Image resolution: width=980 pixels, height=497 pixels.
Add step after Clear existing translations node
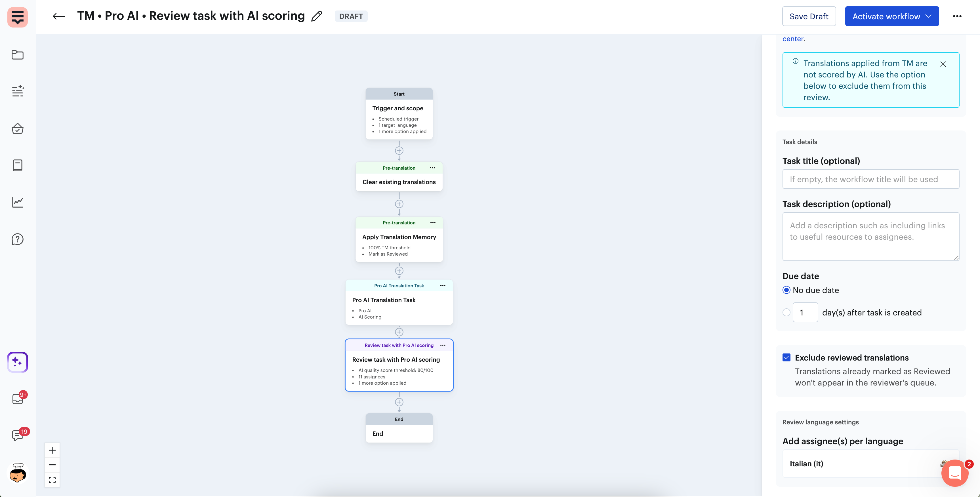(x=399, y=204)
